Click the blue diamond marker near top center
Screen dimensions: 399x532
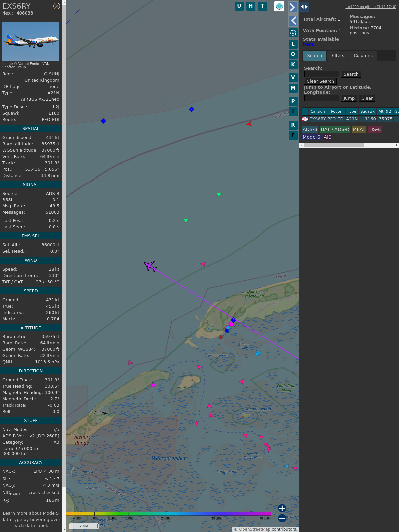pyautogui.click(x=191, y=109)
